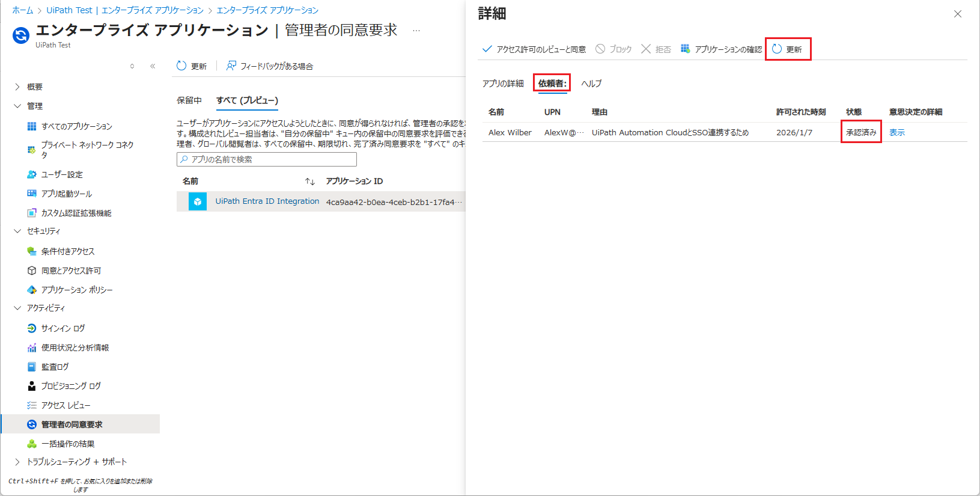Open 監査ログ in sidebar
This screenshot has width=980, height=496.
click(55, 367)
